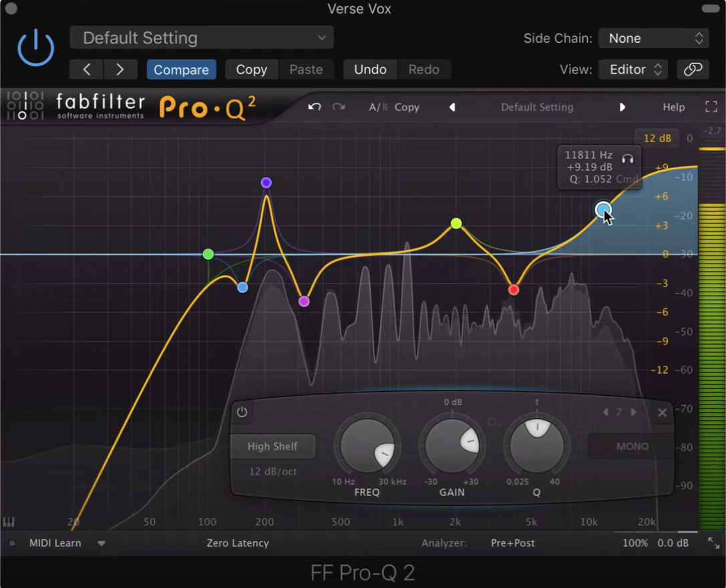Click the Verse Vox window title

pos(359,9)
